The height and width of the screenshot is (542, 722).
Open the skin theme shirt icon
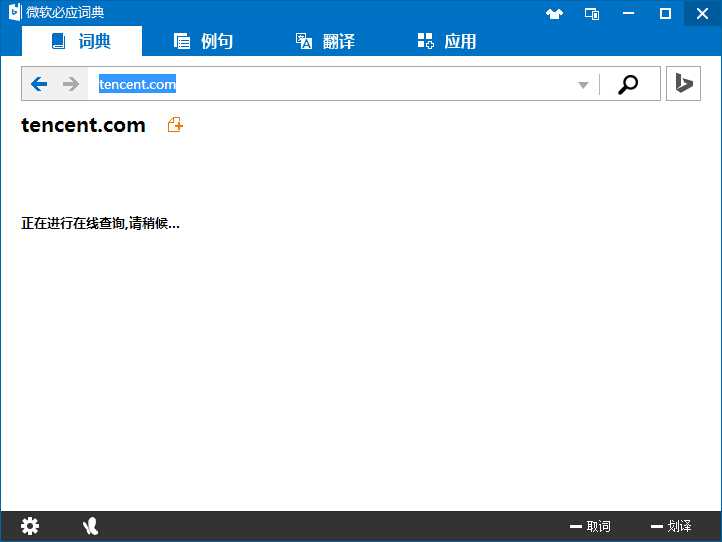[x=554, y=14]
